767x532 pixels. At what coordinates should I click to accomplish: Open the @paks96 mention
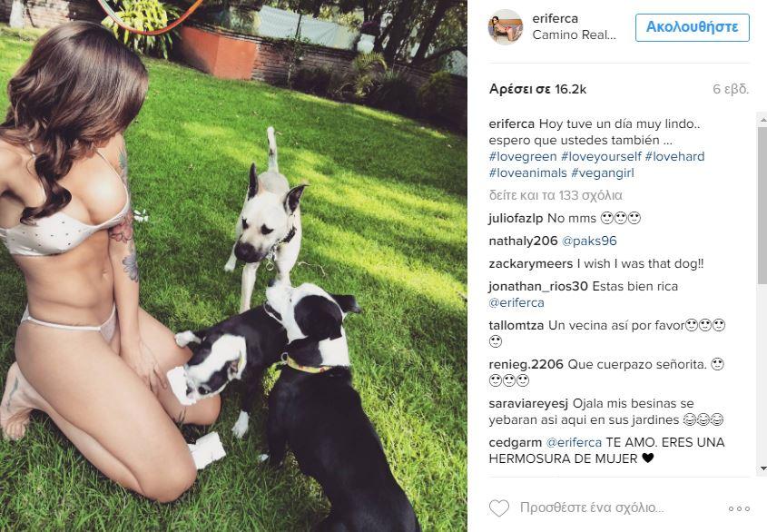[x=589, y=241]
